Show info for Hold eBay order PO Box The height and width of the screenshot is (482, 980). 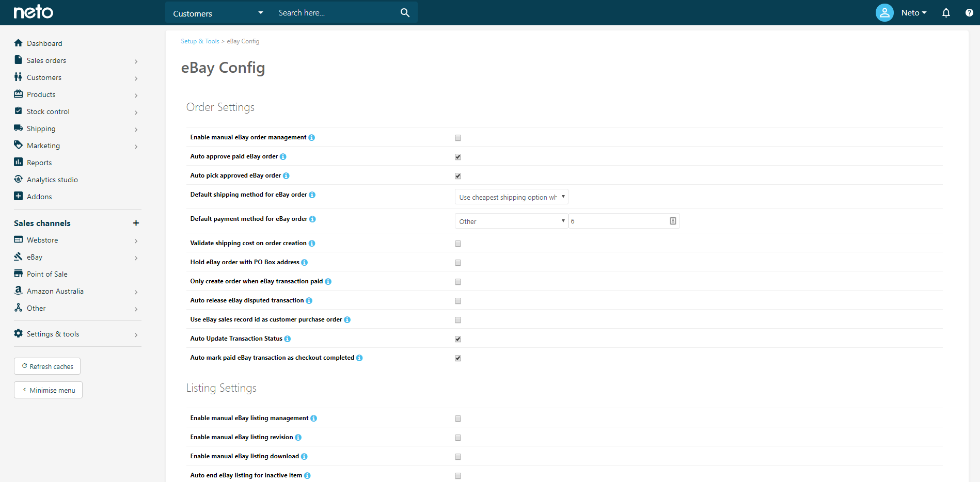point(305,262)
